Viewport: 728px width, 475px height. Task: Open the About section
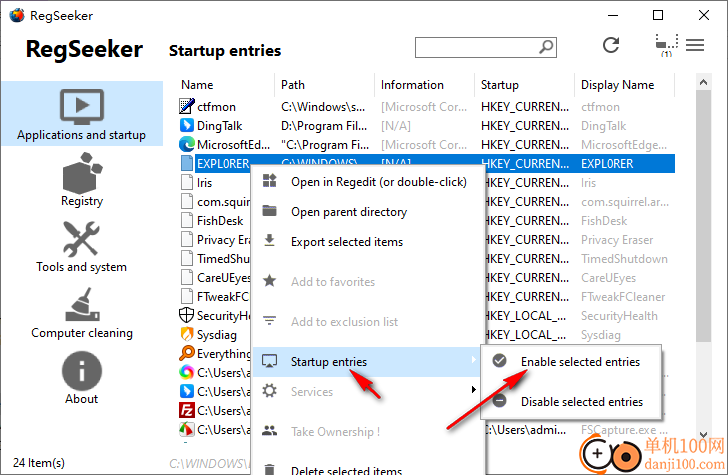(82, 378)
